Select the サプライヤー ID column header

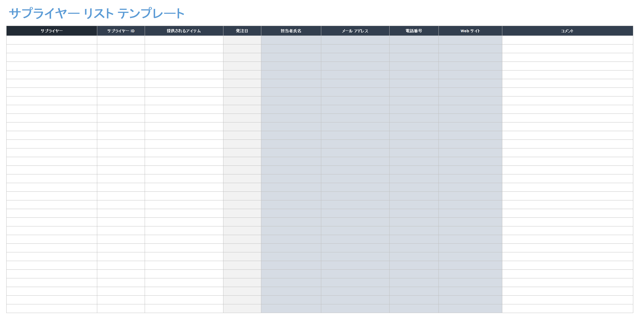tap(121, 31)
